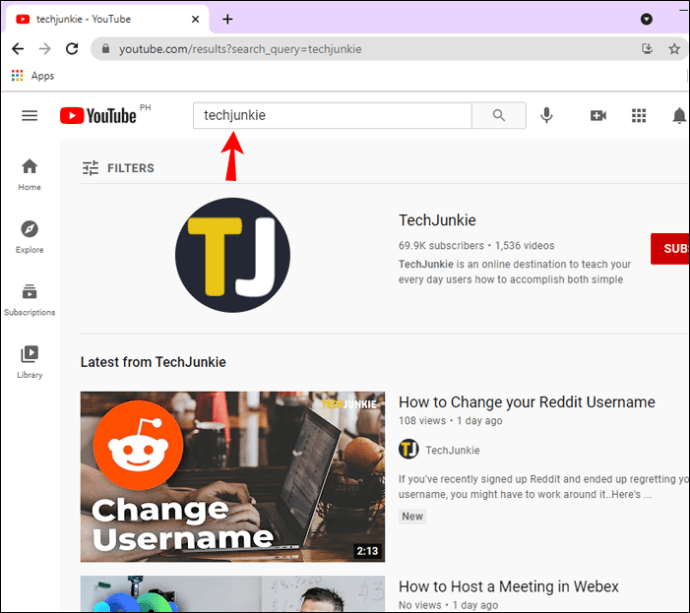Click the install app icon in address bar
The width and height of the screenshot is (690, 613).
(647, 48)
